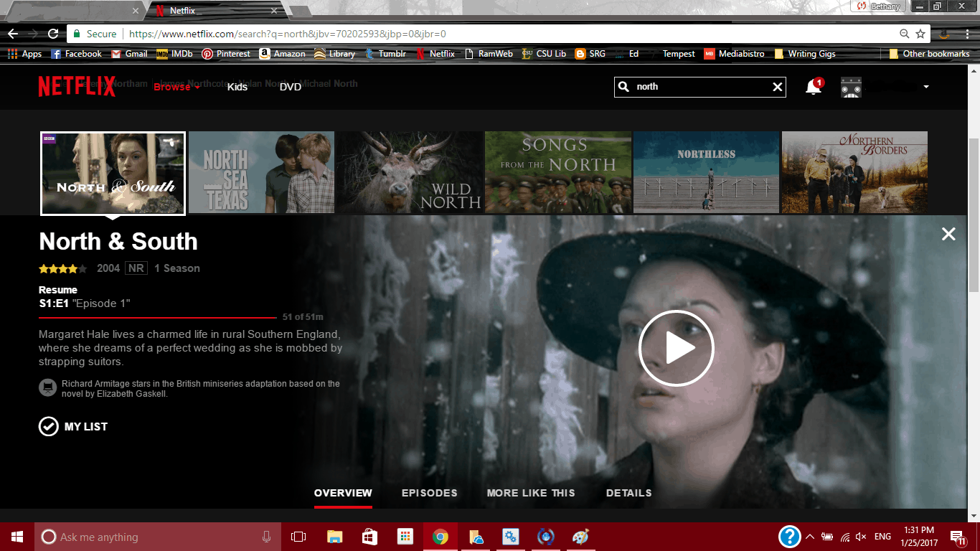Click the search magnifier icon
This screenshot has height=551, width=980.
coord(623,87)
